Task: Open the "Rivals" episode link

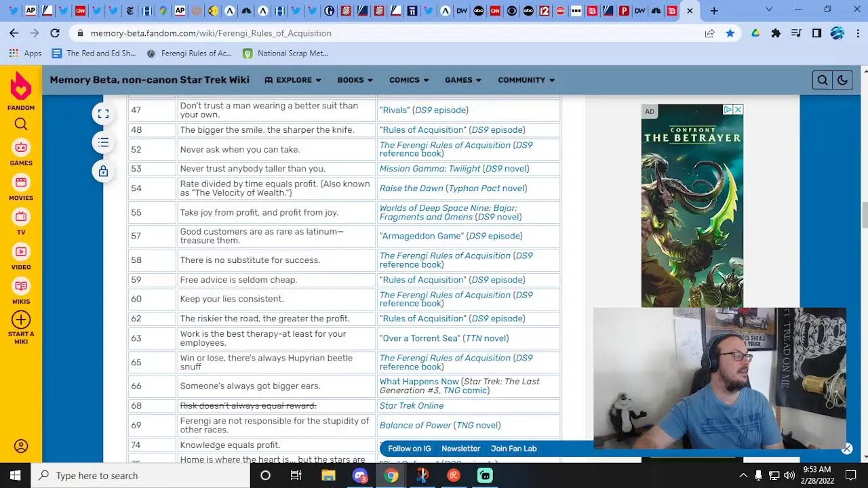Action: (395, 110)
